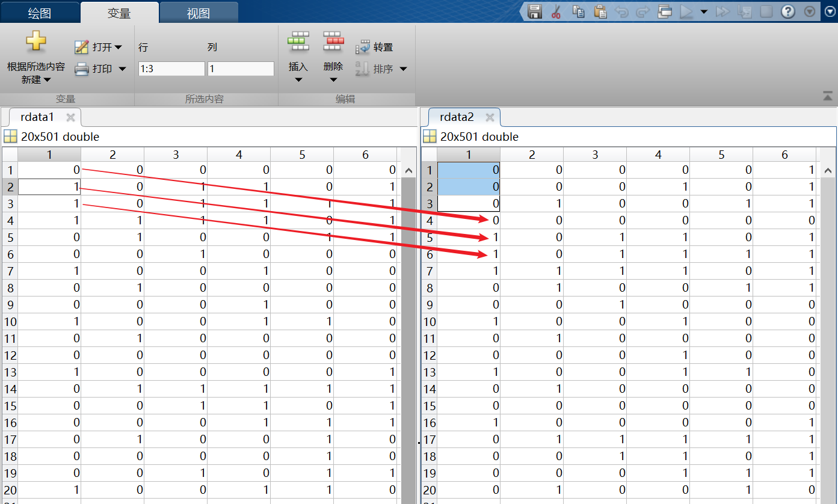The height and width of the screenshot is (504, 838).
Task: Click the 打印 printer icon
Action: point(81,69)
